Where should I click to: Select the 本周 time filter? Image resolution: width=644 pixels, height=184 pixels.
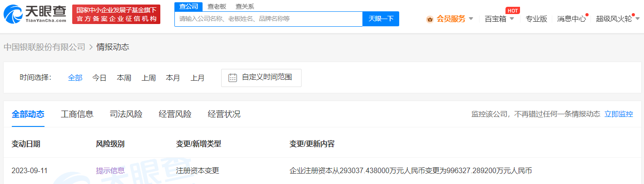(124, 78)
